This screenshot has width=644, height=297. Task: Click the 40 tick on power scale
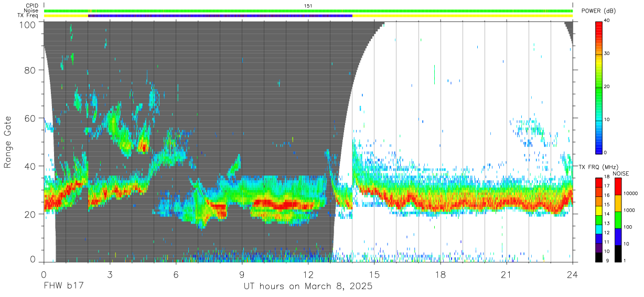click(x=607, y=21)
